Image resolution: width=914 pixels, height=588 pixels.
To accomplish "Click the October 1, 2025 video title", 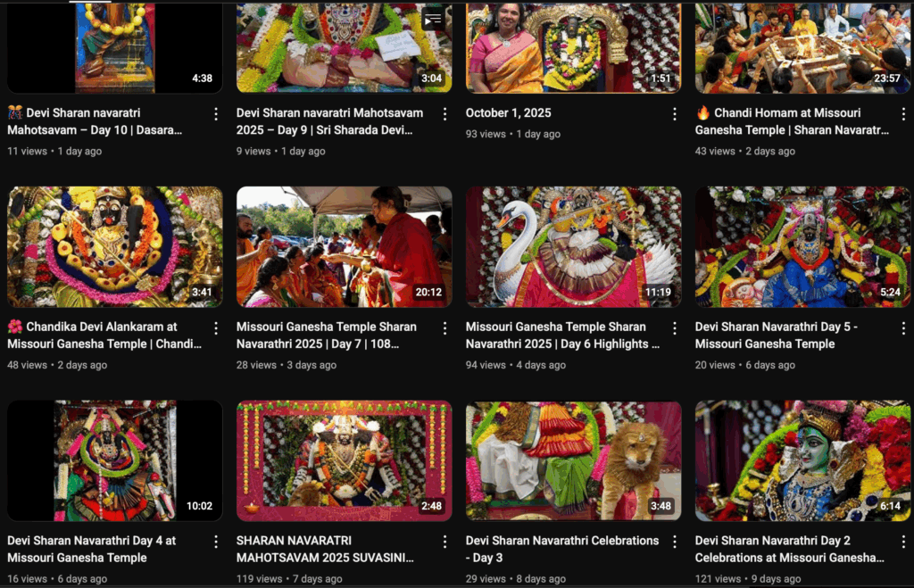I will (509, 113).
